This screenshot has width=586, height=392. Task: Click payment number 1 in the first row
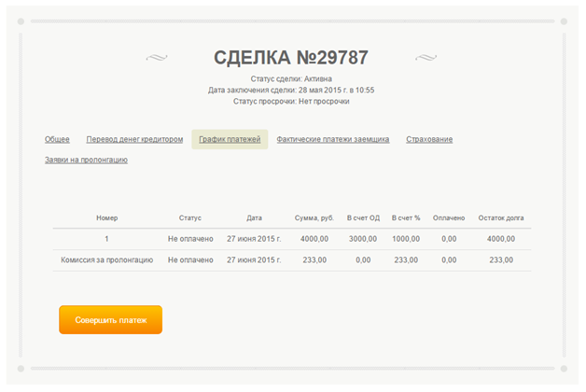click(107, 239)
